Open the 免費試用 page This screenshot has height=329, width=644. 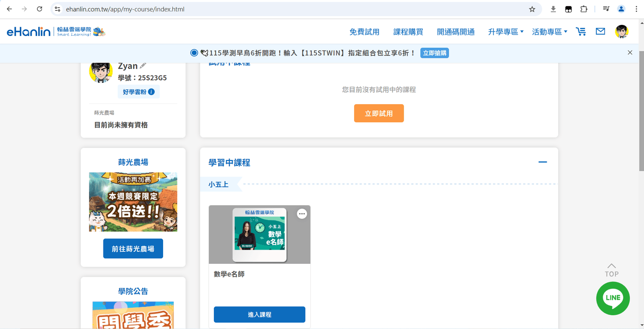click(365, 32)
